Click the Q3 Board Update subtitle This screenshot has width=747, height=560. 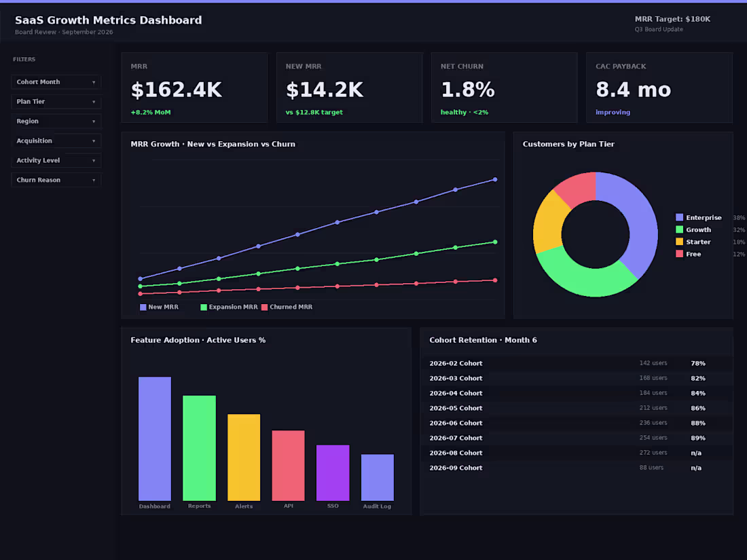pos(659,29)
